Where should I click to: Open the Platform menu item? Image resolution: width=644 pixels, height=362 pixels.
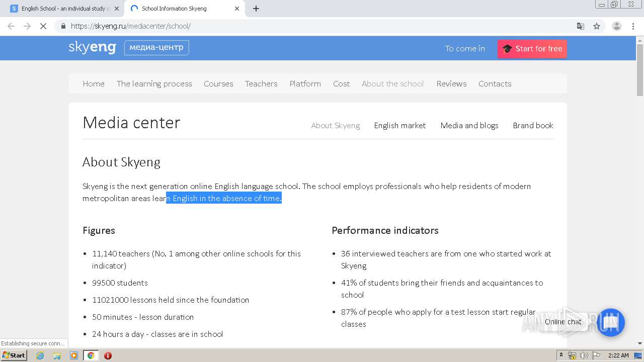point(305,84)
